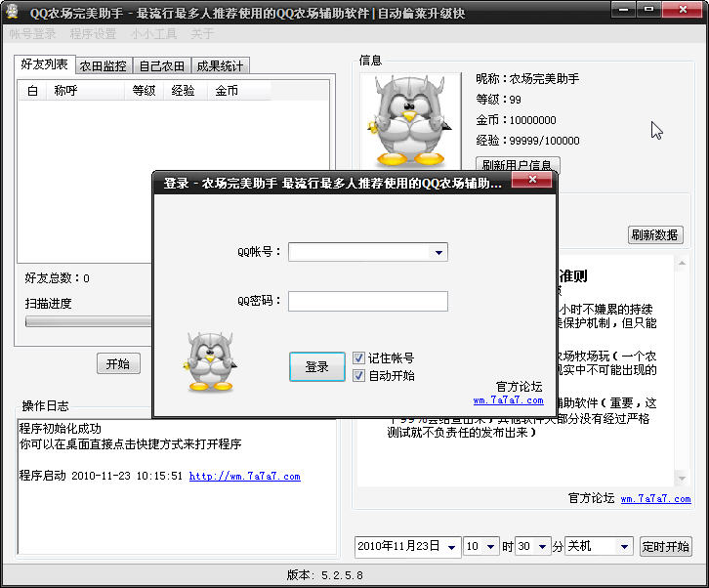Click the 等级：99 text
This screenshot has width=709, height=588.
[x=498, y=99]
